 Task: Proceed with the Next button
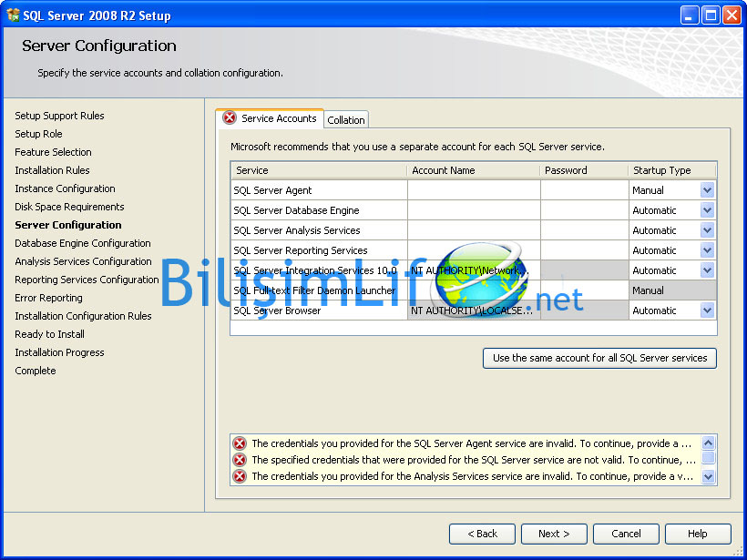click(x=554, y=534)
